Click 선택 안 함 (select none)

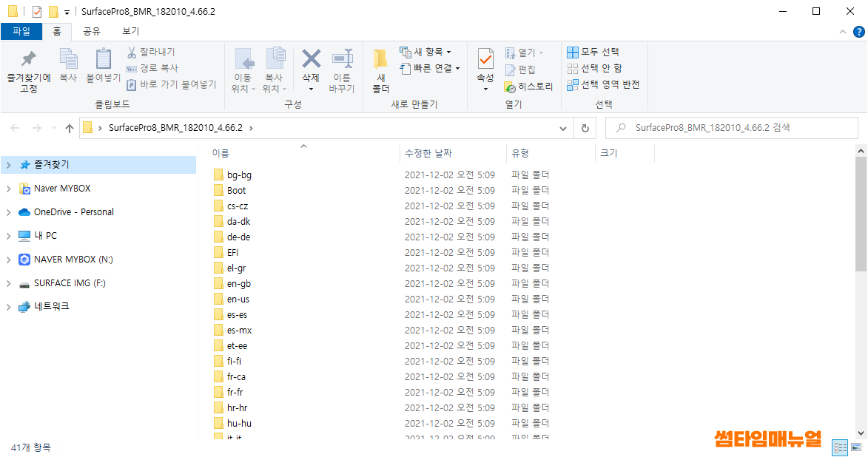click(594, 68)
